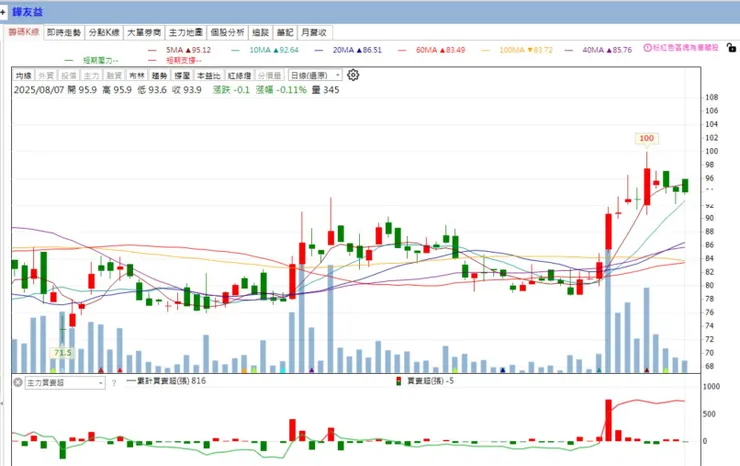Screen dimensions: 740x466
Task: Toggle the 本益比 P/E overlay
Action: tap(209, 76)
